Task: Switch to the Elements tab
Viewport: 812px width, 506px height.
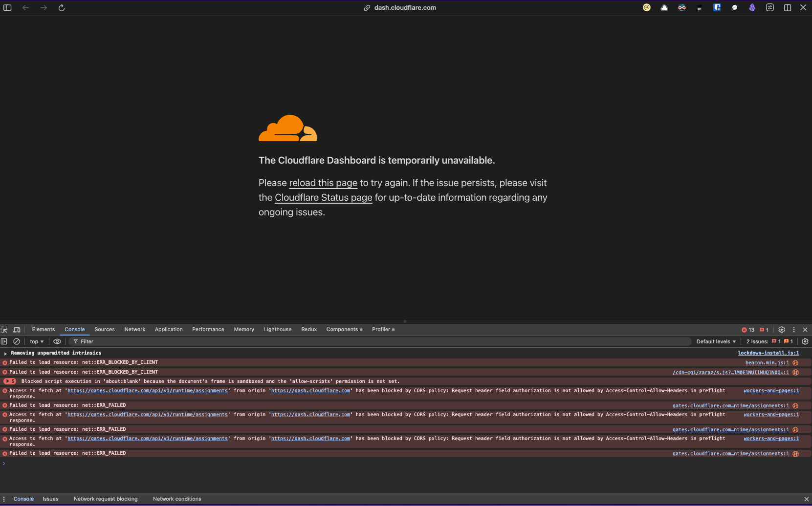Action: coord(44,330)
